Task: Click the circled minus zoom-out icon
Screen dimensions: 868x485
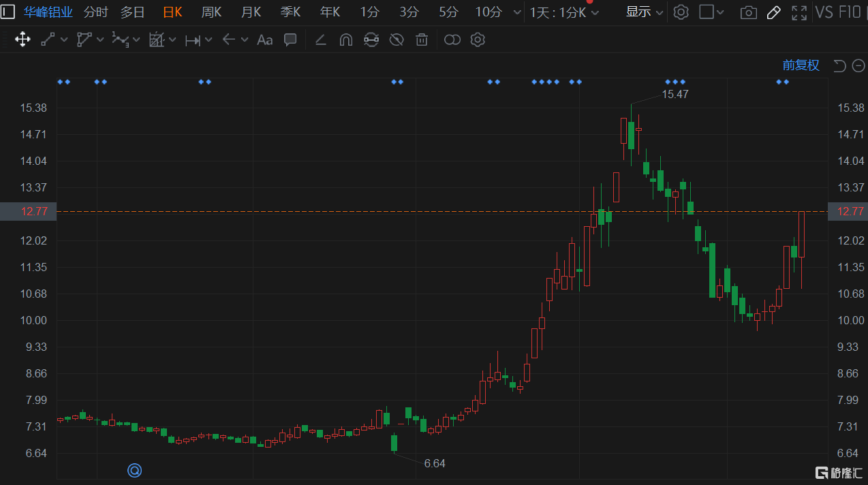Action: pyautogui.click(x=858, y=65)
